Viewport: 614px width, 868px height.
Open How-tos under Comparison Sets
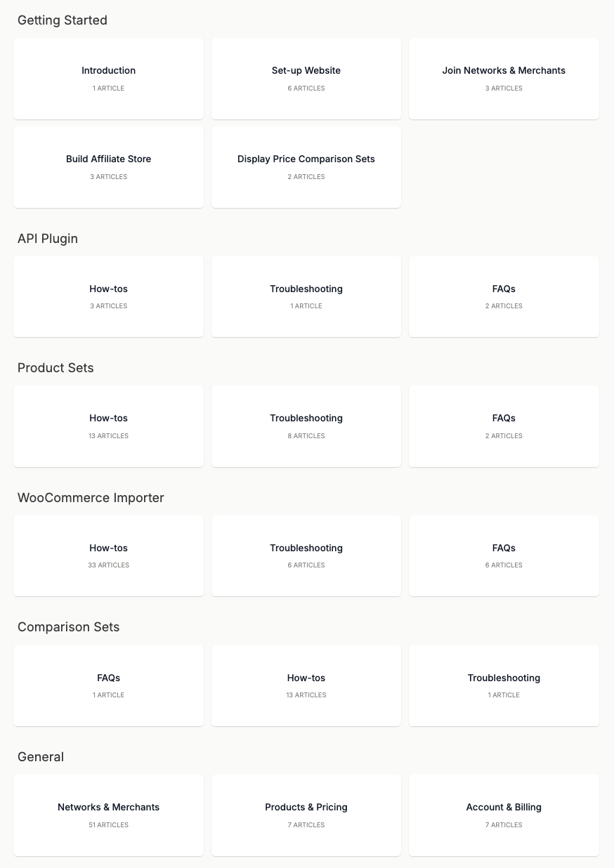[x=306, y=685]
